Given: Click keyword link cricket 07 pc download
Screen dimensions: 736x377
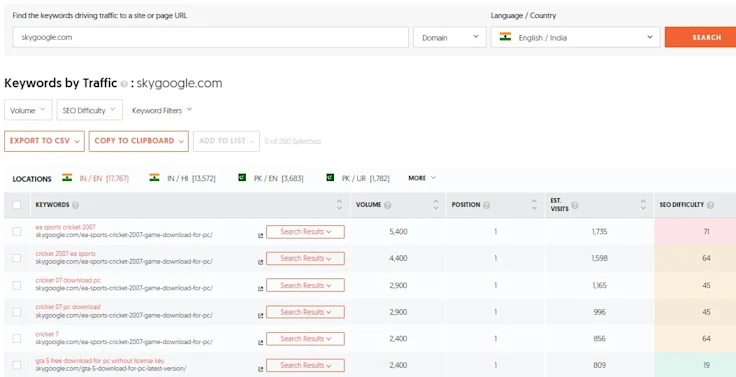Looking at the screenshot, I should [68, 307].
